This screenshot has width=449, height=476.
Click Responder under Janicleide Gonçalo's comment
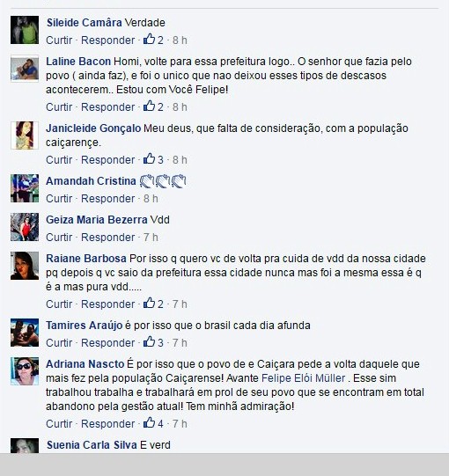coord(107,159)
